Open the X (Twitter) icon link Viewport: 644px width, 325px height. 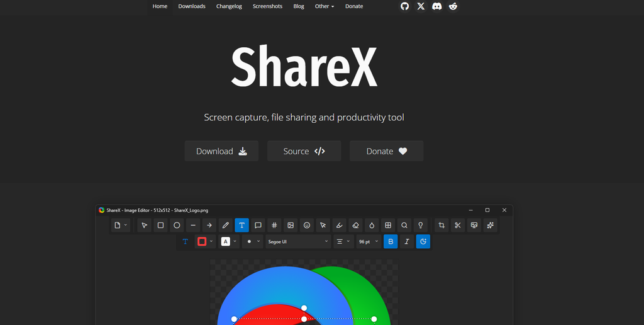pos(421,6)
